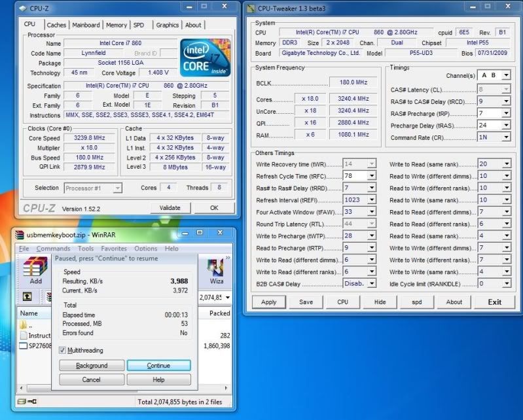523x420 pixels.
Task: Click the Validate button in CPU-Z
Action: point(170,207)
